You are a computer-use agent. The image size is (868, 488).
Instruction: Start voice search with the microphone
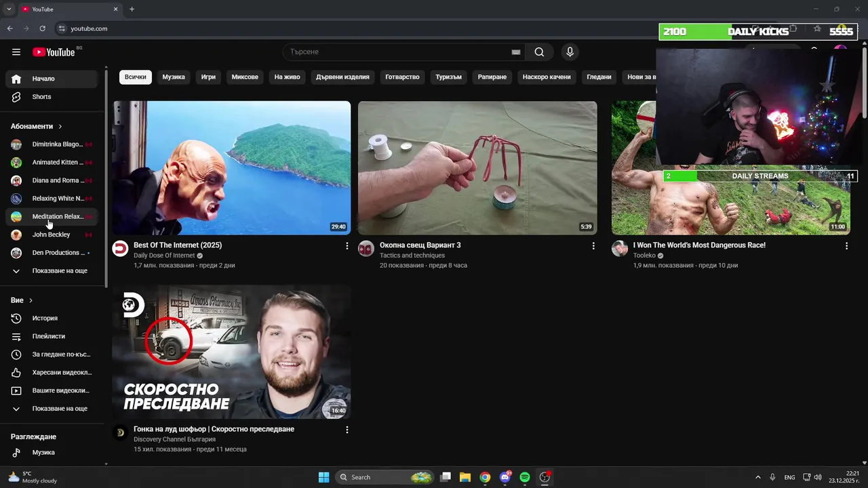pyautogui.click(x=570, y=52)
